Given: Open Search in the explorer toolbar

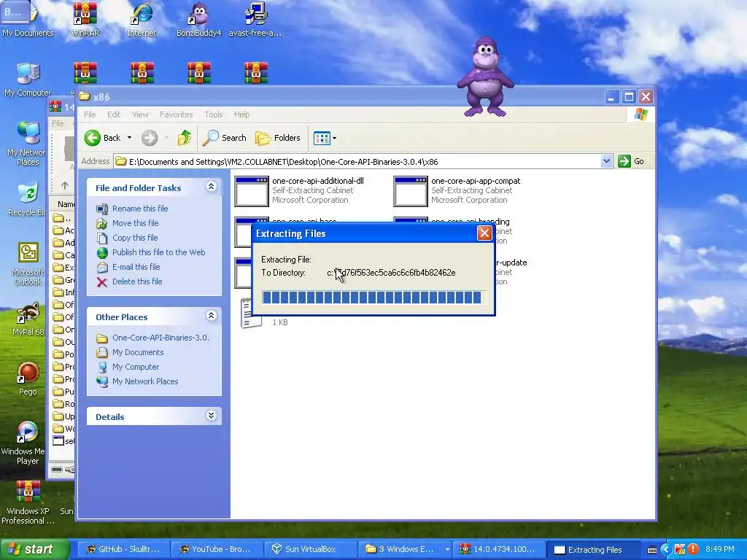Looking at the screenshot, I should click(x=225, y=138).
